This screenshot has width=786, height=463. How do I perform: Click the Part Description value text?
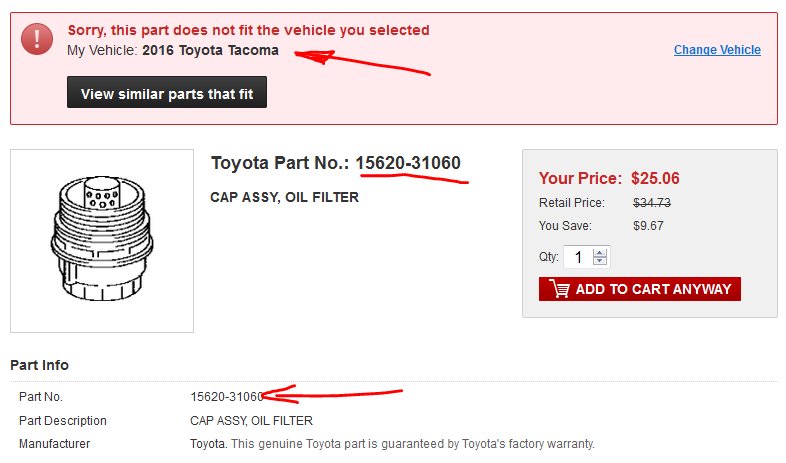point(251,420)
